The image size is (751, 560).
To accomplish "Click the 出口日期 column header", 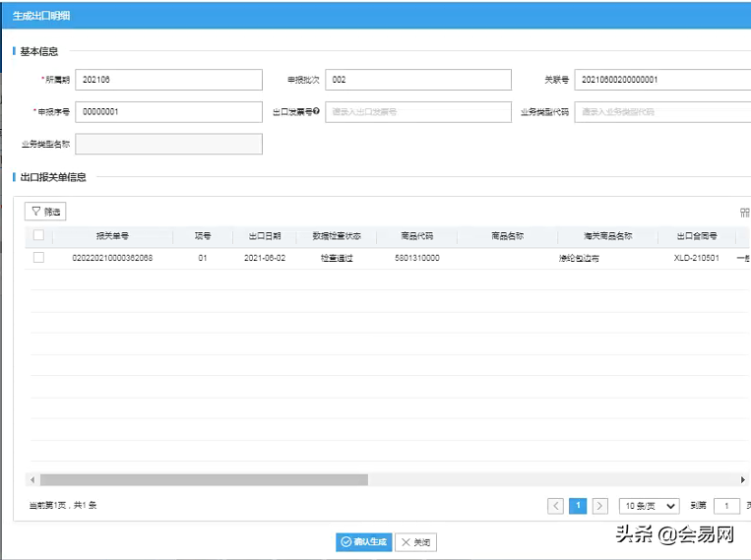I will (x=265, y=236).
